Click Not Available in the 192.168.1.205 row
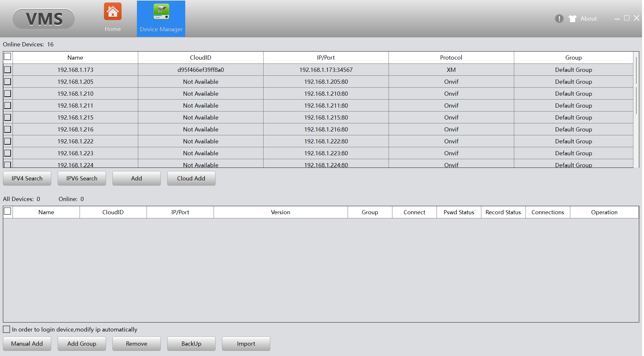The height and width of the screenshot is (356, 644). pos(201,82)
